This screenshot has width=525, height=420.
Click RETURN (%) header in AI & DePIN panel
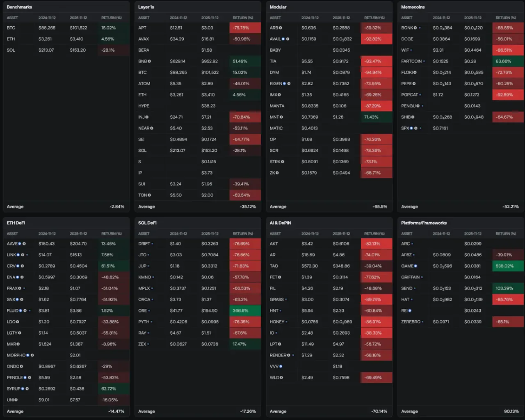(x=374, y=234)
